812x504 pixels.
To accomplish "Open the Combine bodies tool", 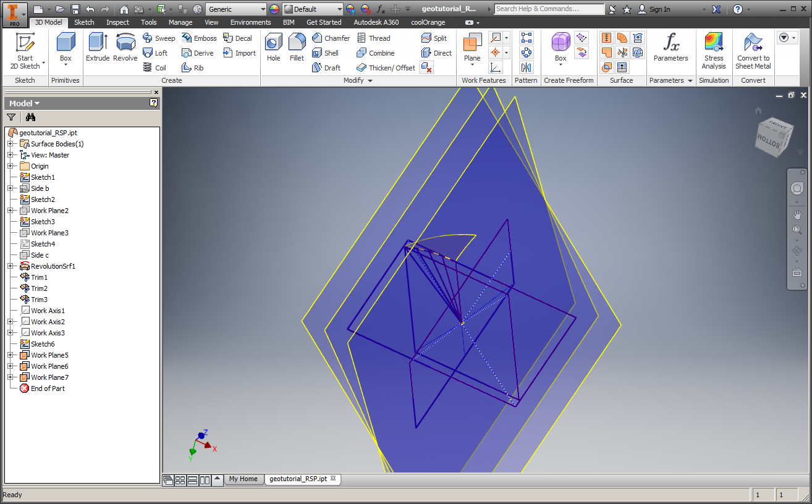I will (x=375, y=53).
